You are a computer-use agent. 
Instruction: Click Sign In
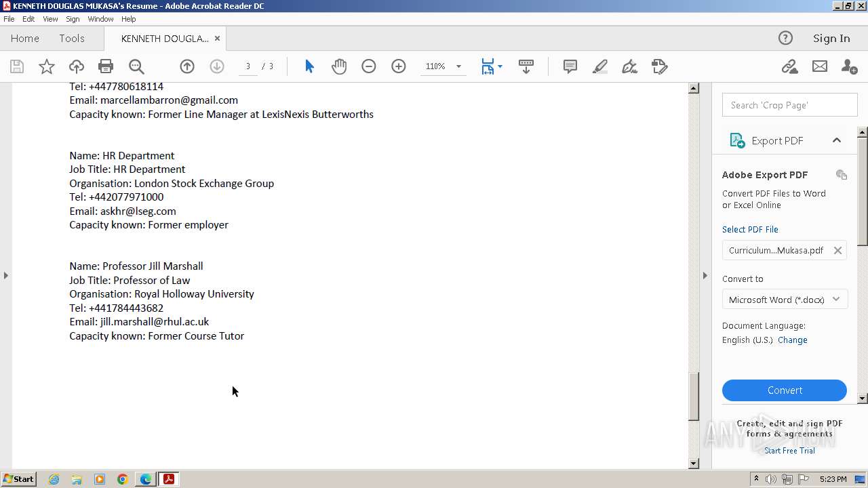pos(831,39)
